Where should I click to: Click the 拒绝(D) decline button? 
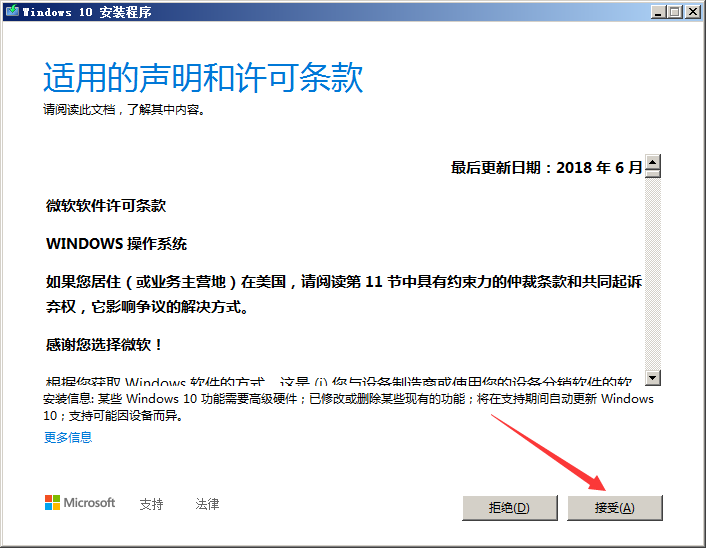509,507
